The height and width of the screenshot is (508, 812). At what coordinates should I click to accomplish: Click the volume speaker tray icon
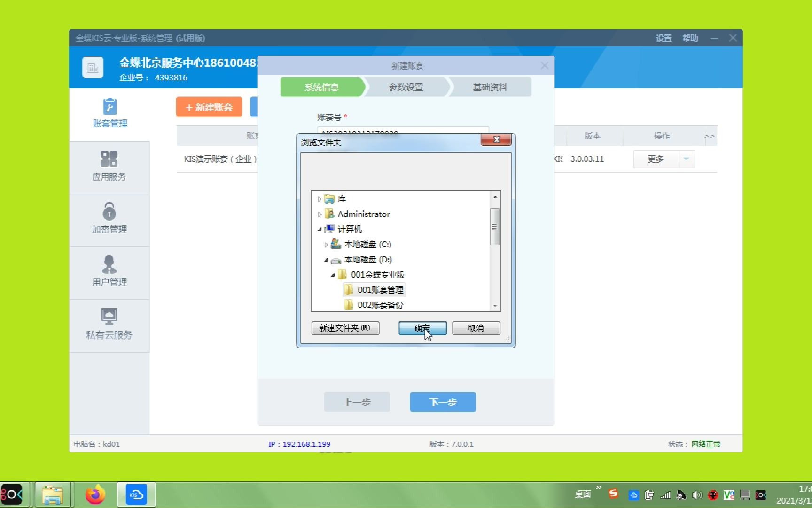[x=697, y=495]
